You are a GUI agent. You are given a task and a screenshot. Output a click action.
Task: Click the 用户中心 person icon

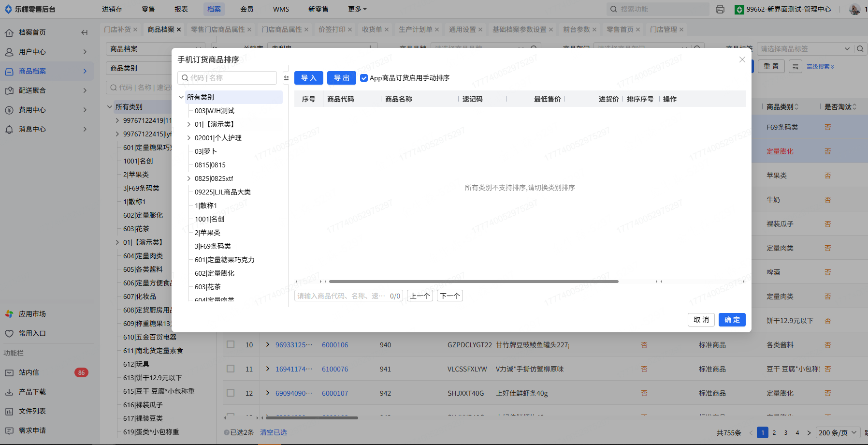[9, 52]
